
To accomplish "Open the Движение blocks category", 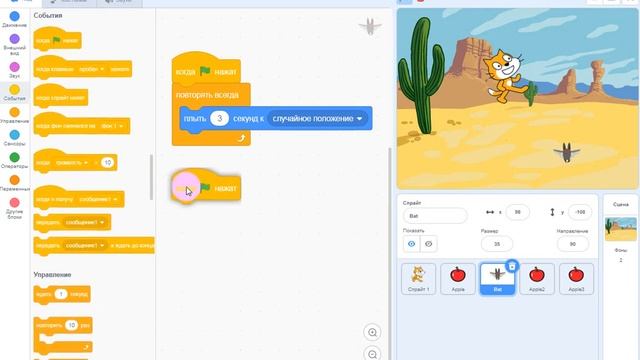I will pos(14,19).
